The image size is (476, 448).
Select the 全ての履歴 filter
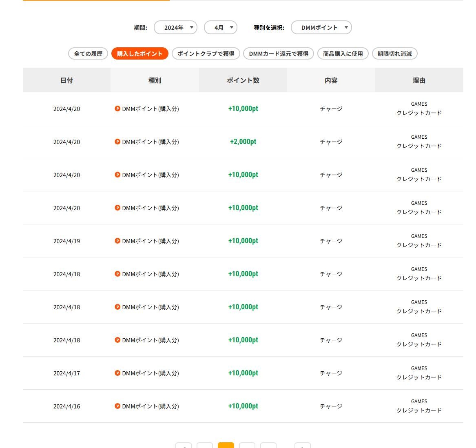click(x=88, y=54)
